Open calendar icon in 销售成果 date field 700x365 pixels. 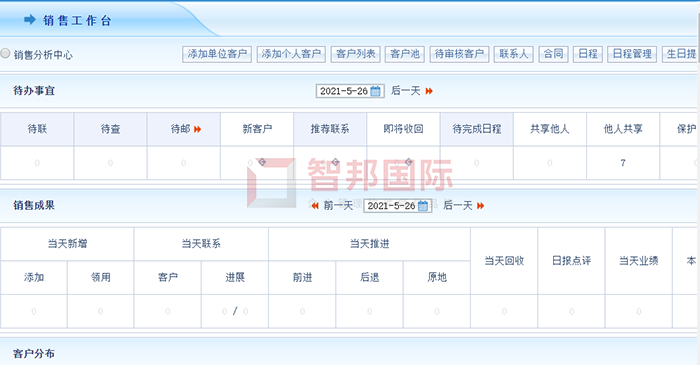tap(423, 206)
